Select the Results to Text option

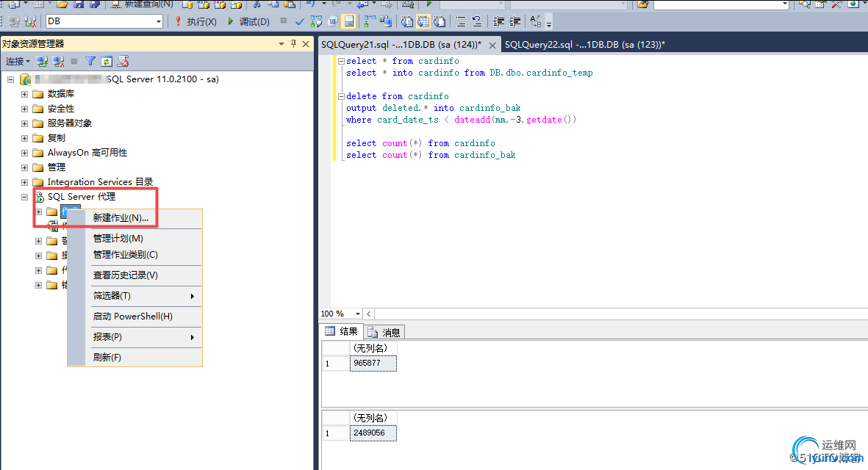(407, 21)
